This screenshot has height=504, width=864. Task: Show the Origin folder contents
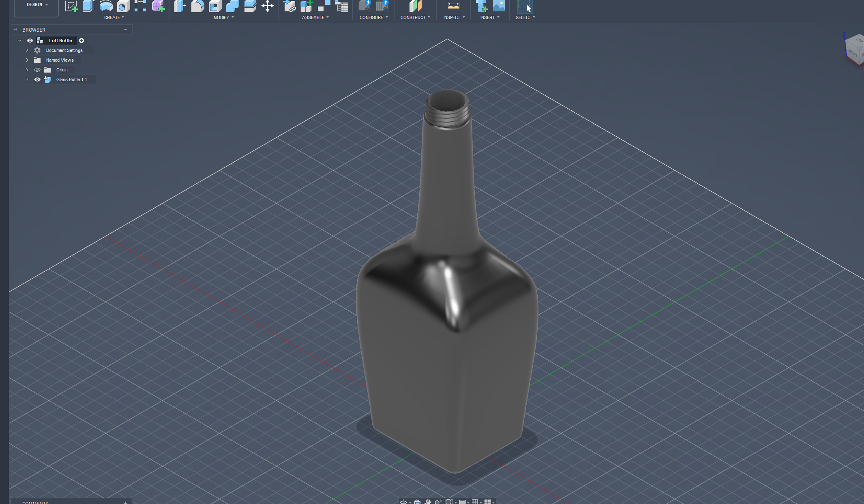click(27, 69)
